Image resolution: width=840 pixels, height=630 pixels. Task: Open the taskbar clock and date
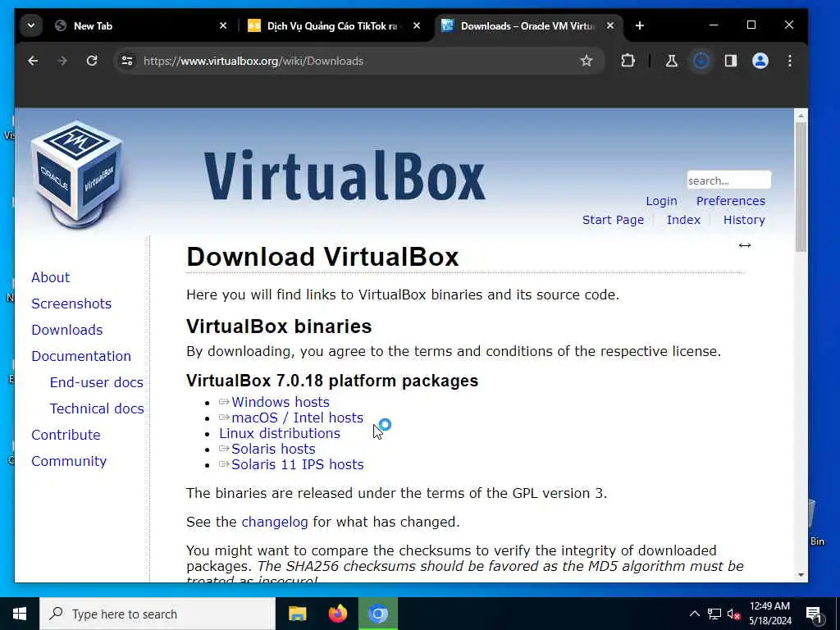pos(769,614)
